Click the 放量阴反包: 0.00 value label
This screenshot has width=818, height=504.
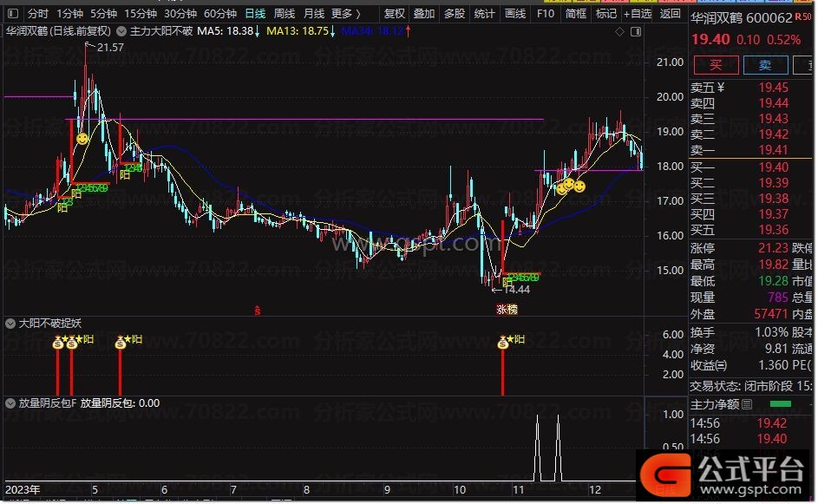tap(120, 403)
